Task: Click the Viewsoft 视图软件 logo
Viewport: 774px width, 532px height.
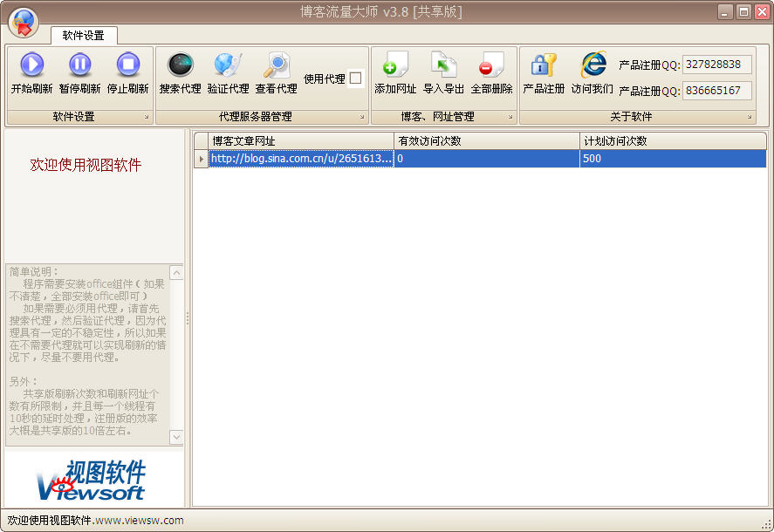Action: 92,481
